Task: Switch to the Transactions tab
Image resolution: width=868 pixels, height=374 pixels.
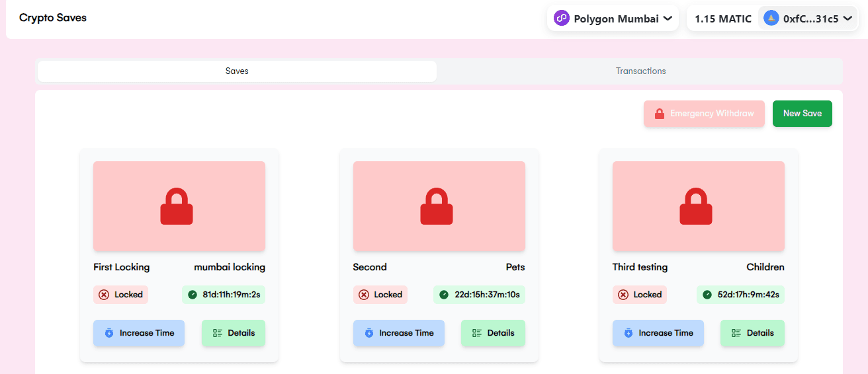Action: tap(640, 71)
